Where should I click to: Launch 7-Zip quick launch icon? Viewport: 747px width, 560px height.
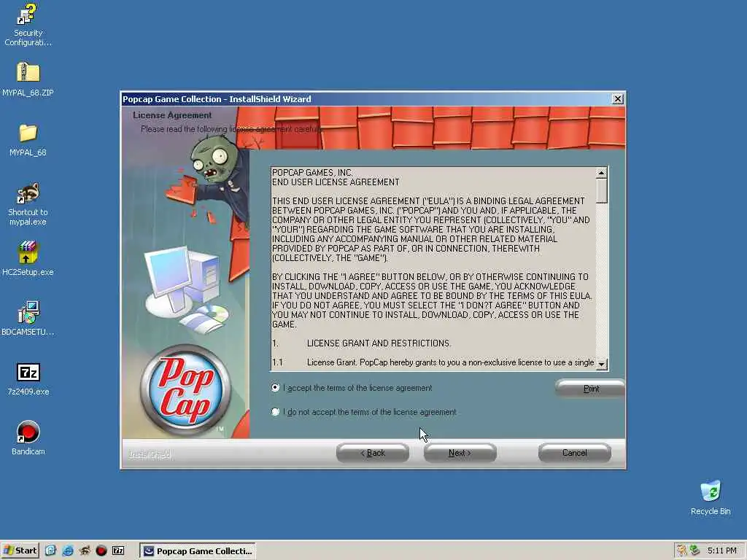coord(118,551)
